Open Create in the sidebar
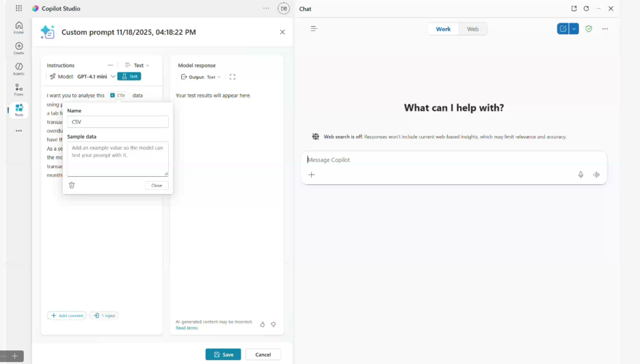 pyautogui.click(x=19, y=48)
